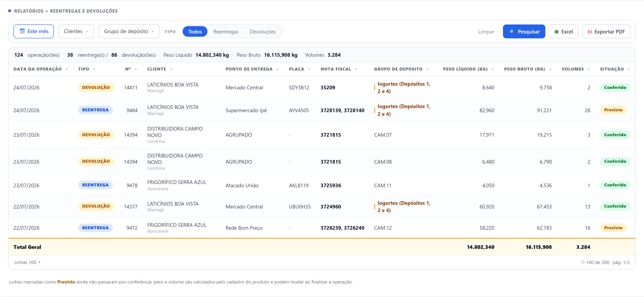Click nota fiscal 35209
The image size is (644, 297).
(x=328, y=88)
